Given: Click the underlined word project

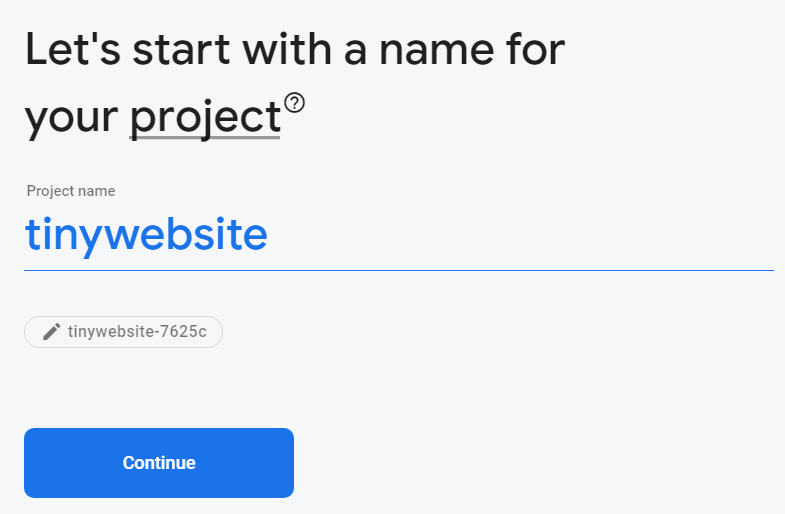Looking at the screenshot, I should 205,118.
